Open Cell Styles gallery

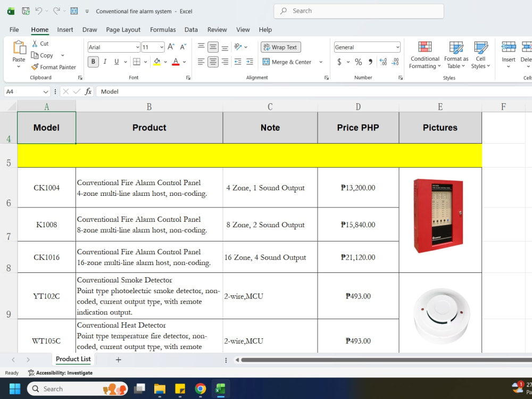click(480, 55)
